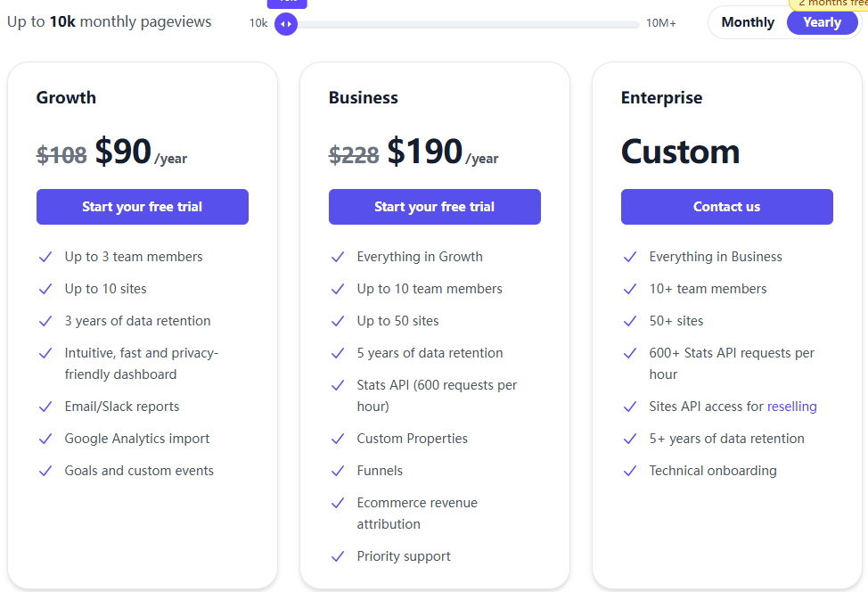Screen dimensions: 868x592
Task: Click the $190/year Business price
Action: point(425,152)
